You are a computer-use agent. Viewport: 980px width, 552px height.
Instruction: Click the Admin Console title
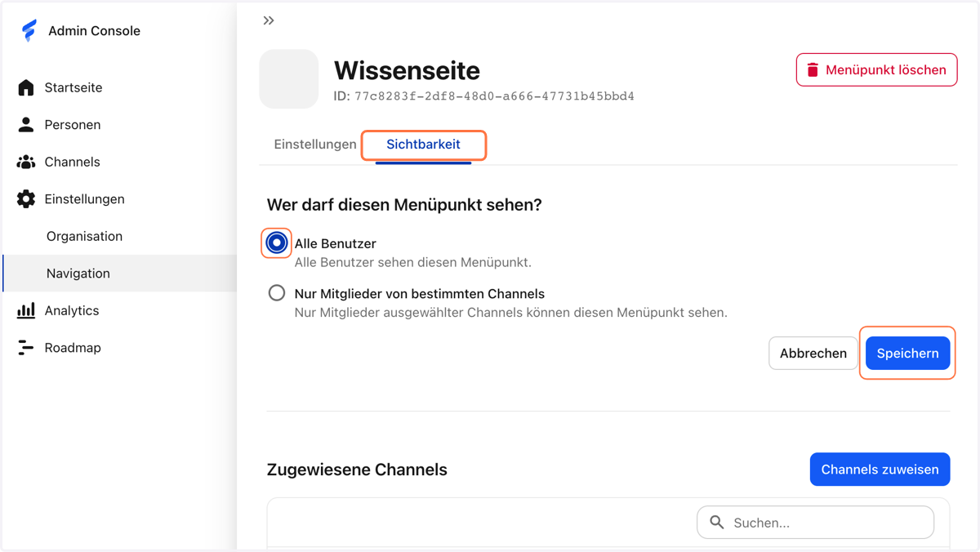tap(94, 31)
